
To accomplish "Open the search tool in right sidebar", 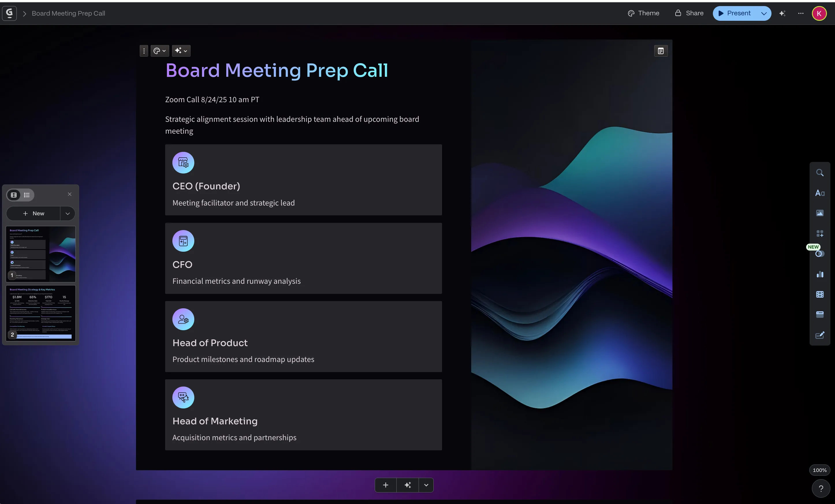I will tap(819, 173).
